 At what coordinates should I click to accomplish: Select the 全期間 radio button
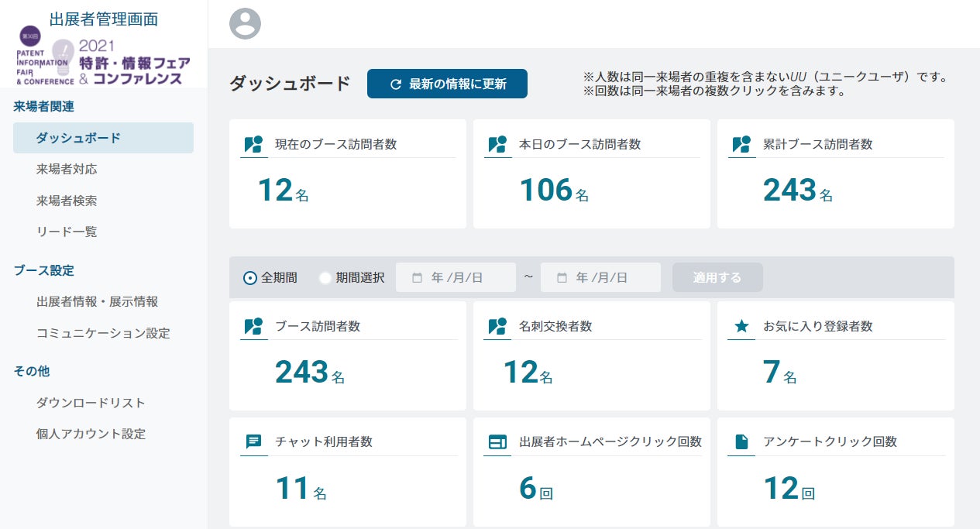(x=250, y=277)
